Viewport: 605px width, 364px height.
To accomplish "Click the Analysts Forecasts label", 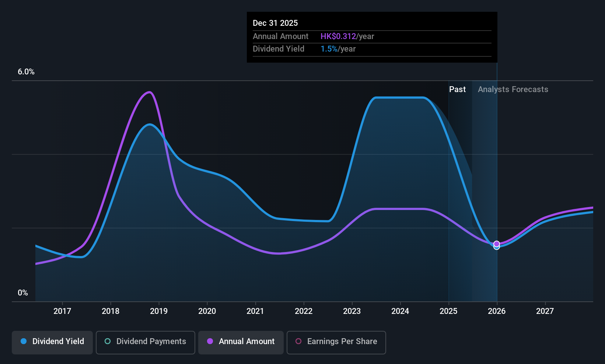I will (513, 90).
